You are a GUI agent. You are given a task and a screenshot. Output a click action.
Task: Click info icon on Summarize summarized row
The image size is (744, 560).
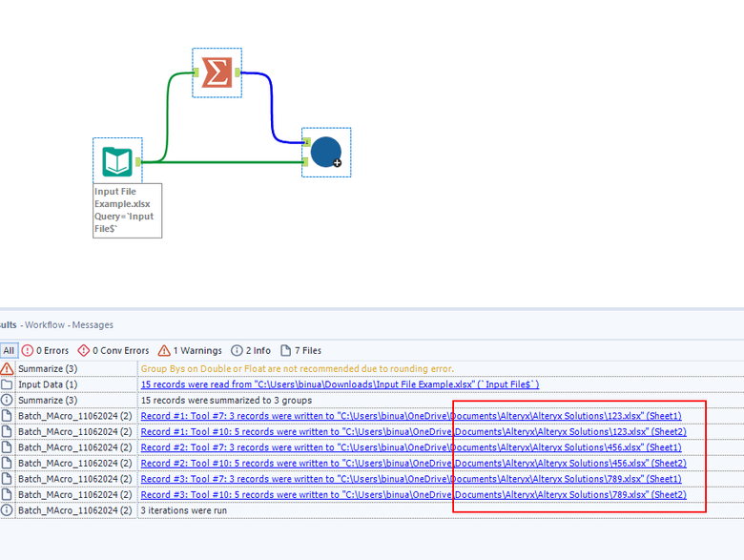7,400
